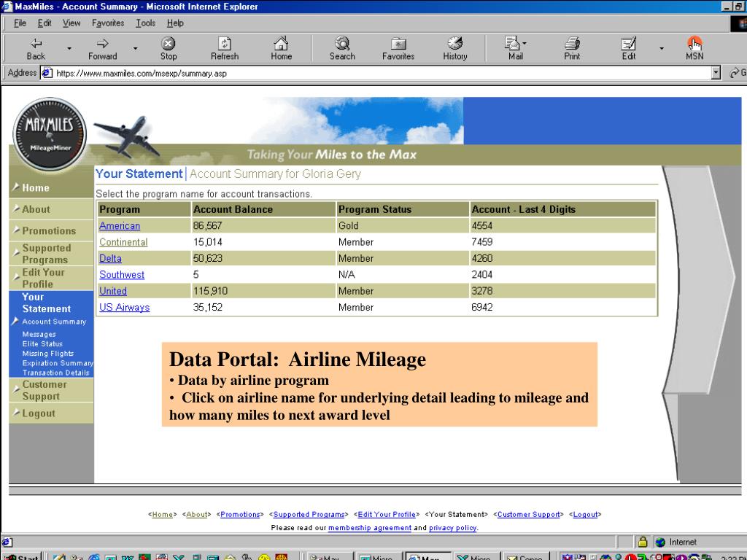
Task: Open Supported Programs in sidebar
Action: click(46, 254)
